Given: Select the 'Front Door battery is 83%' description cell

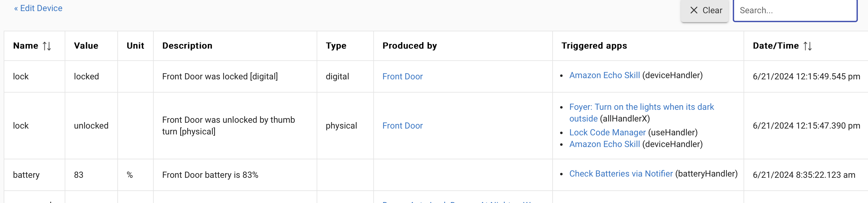Looking at the screenshot, I should point(210,175).
